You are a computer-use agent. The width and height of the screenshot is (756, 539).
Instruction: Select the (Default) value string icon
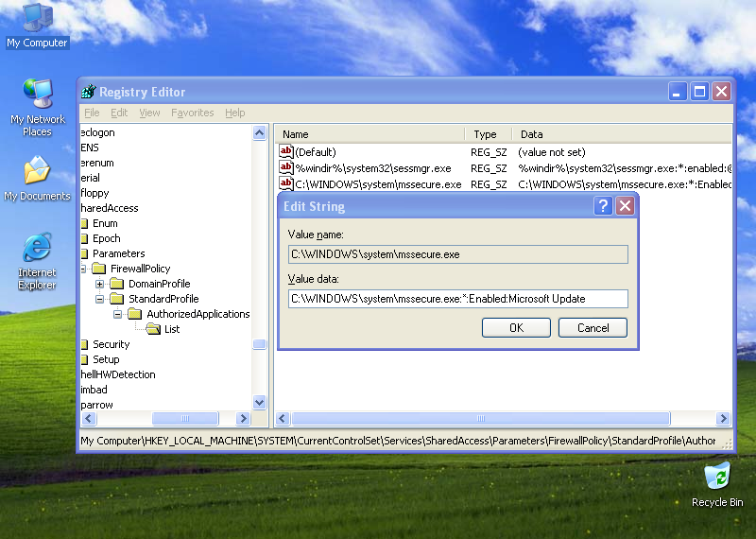(286, 151)
